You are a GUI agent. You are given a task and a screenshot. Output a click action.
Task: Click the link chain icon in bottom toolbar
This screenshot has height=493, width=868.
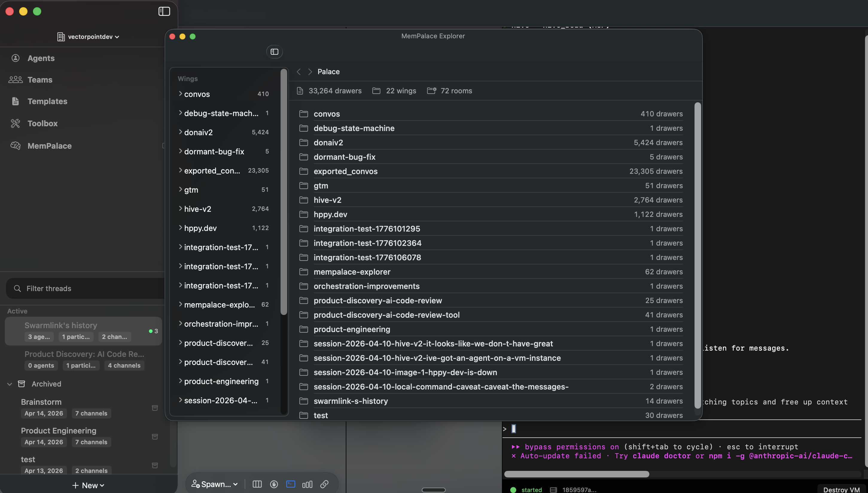pyautogui.click(x=324, y=484)
